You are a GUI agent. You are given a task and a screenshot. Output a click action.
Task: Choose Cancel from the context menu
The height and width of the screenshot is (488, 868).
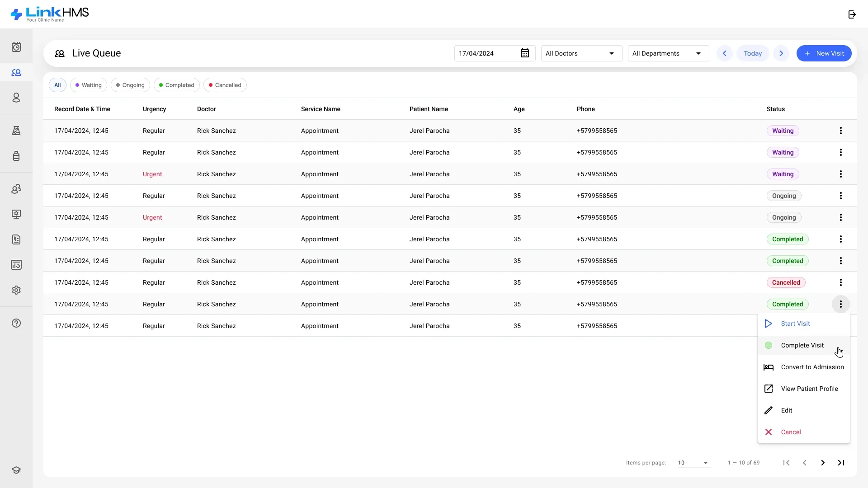pyautogui.click(x=804, y=432)
